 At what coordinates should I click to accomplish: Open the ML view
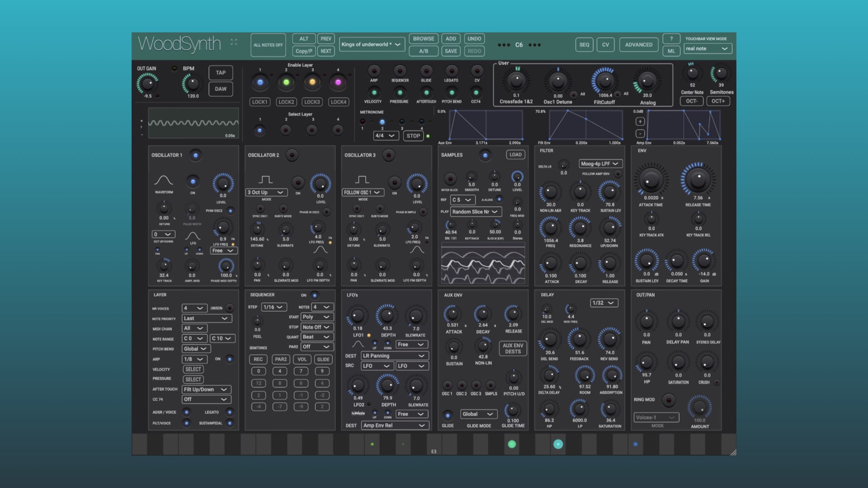(671, 51)
